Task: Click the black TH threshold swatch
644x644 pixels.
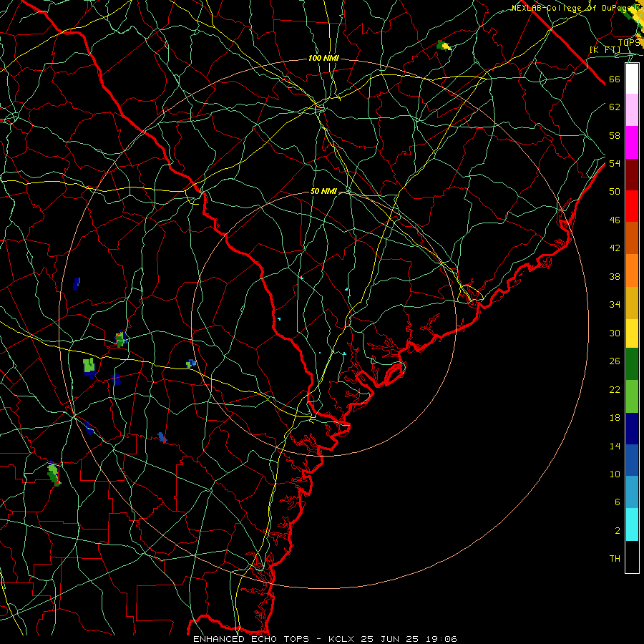Action: (632, 557)
